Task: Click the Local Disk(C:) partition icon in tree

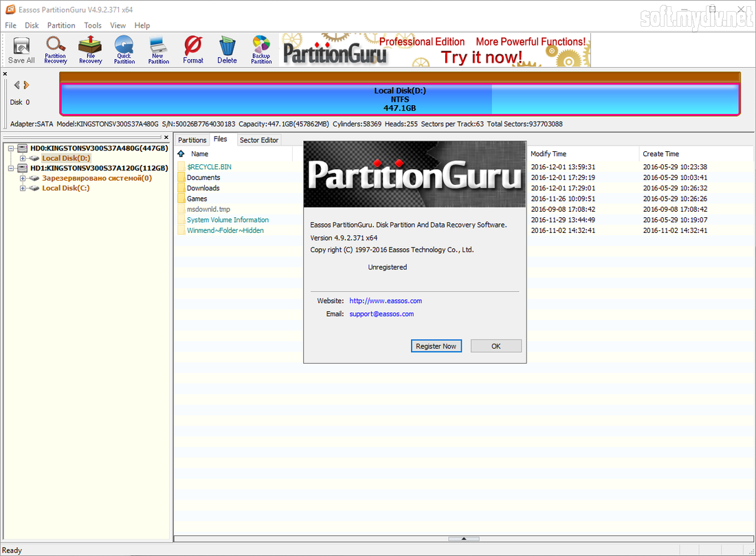Action: coord(34,188)
